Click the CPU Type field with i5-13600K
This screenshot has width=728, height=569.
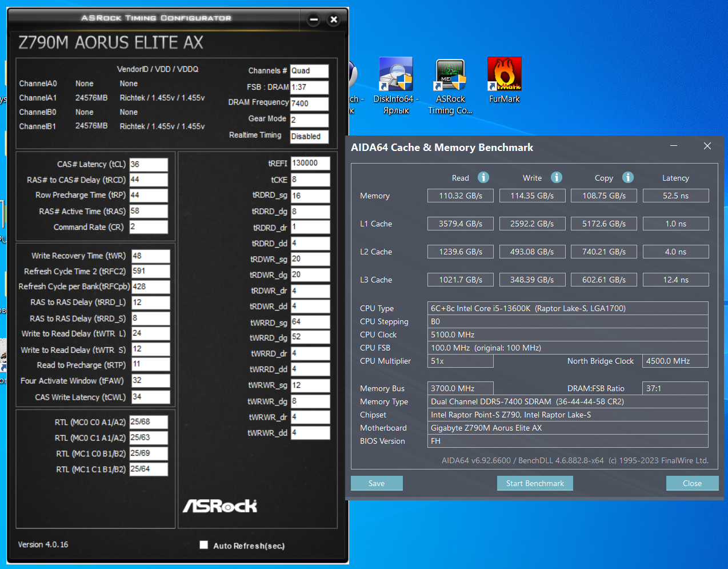coord(568,308)
